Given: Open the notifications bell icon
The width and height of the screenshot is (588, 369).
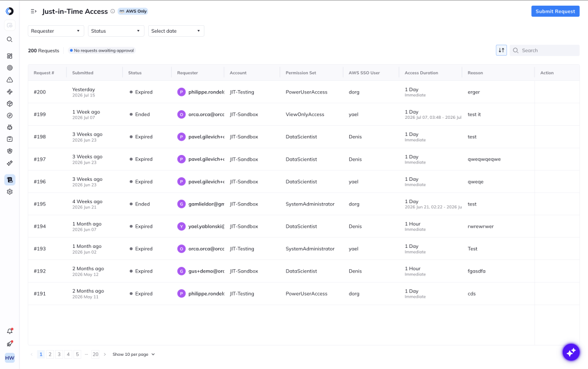Looking at the screenshot, I should pyautogui.click(x=10, y=331).
